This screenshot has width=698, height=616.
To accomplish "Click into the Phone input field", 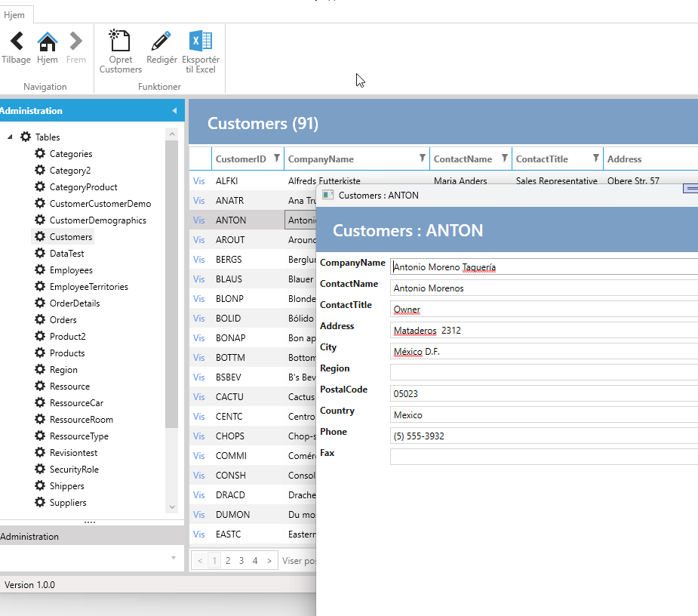I will [x=543, y=436].
